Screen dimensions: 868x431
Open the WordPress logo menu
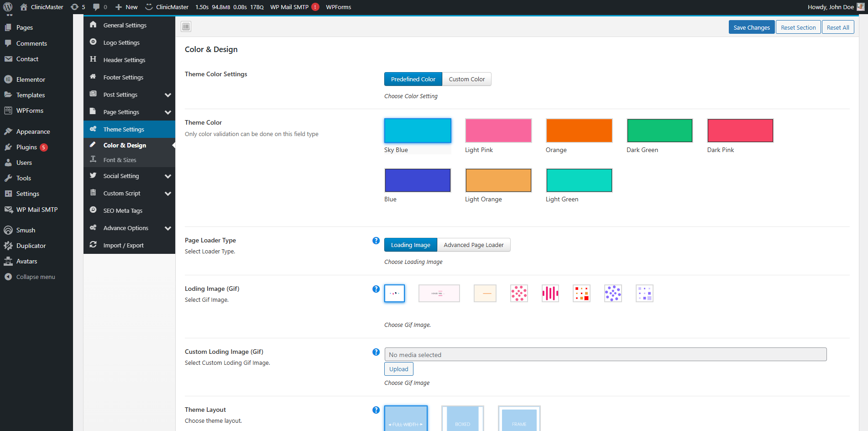point(8,7)
